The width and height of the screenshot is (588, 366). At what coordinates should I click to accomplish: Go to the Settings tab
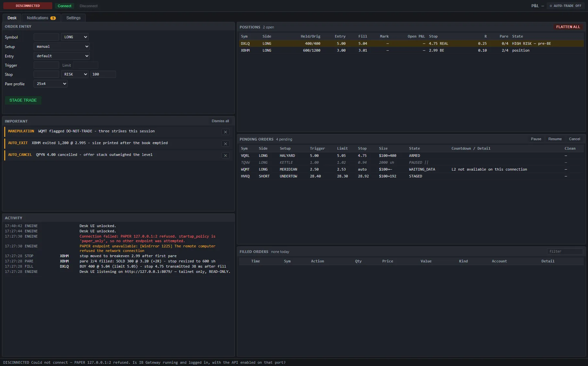point(73,18)
